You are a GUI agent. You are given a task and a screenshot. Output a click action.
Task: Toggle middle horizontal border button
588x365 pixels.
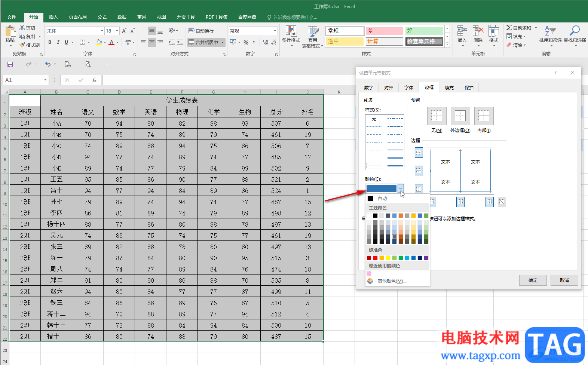click(419, 171)
